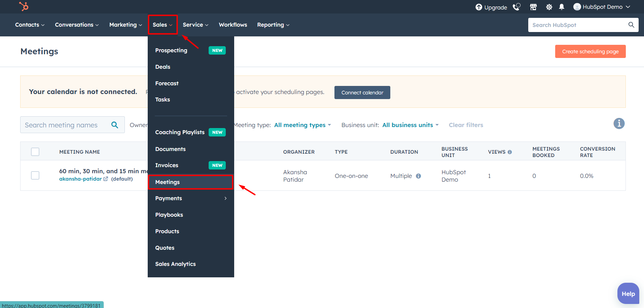Open akansha-patidar external link icon
Screen dimensions: 644x308
[106, 179]
